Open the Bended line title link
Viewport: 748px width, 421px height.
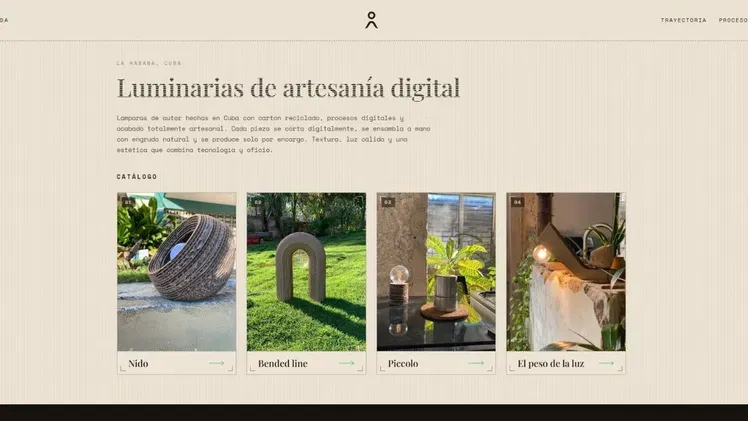click(x=282, y=363)
